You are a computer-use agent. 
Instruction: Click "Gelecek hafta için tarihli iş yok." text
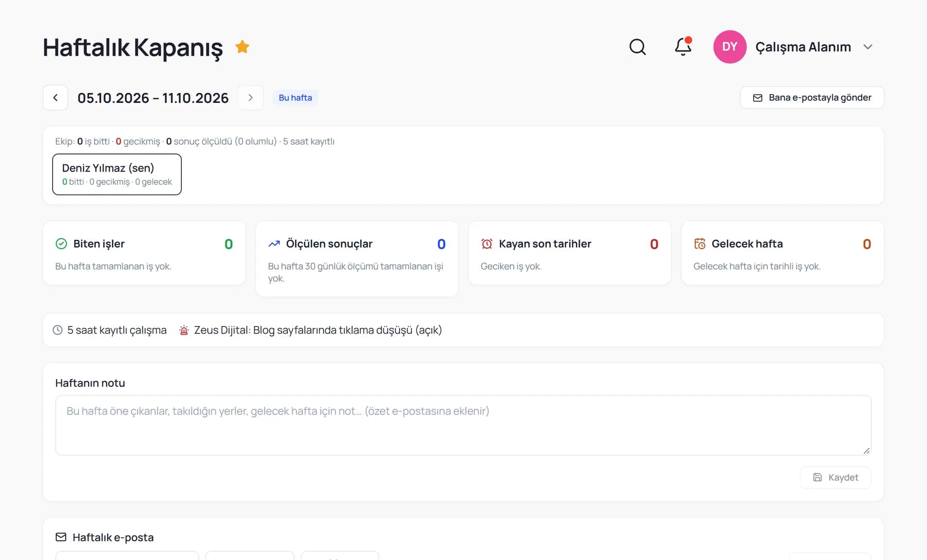point(757,266)
